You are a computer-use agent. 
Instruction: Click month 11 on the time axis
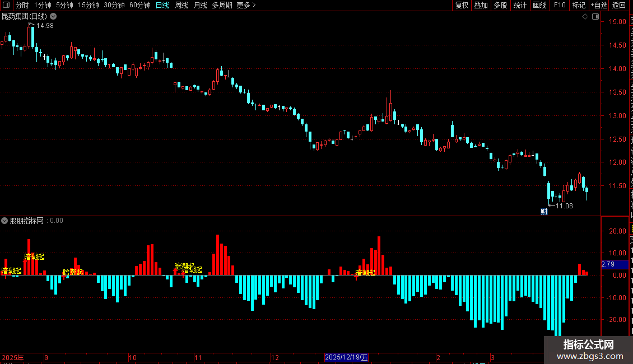(198, 358)
